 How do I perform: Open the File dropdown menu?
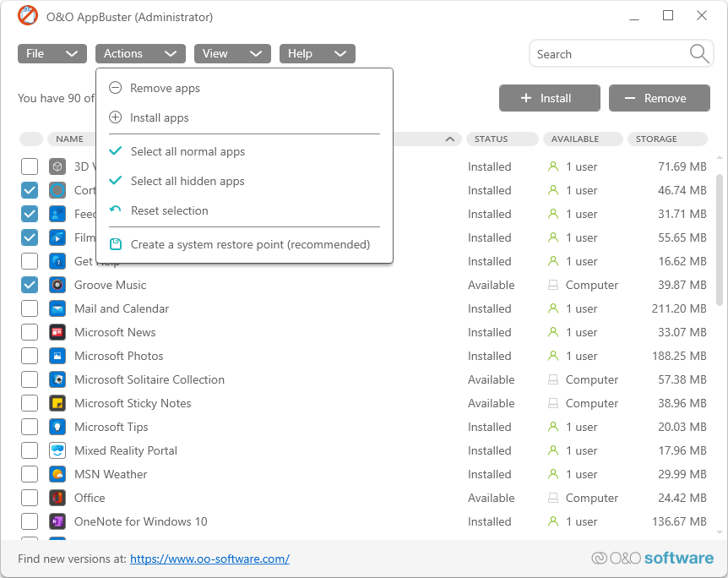click(x=52, y=53)
